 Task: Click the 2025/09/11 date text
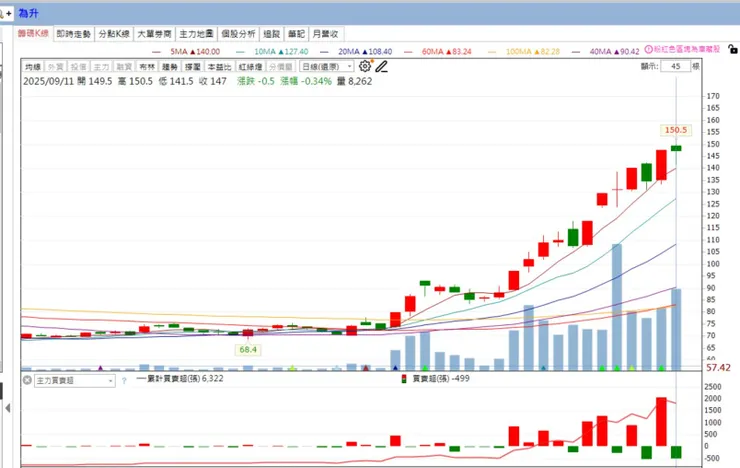pos(49,81)
